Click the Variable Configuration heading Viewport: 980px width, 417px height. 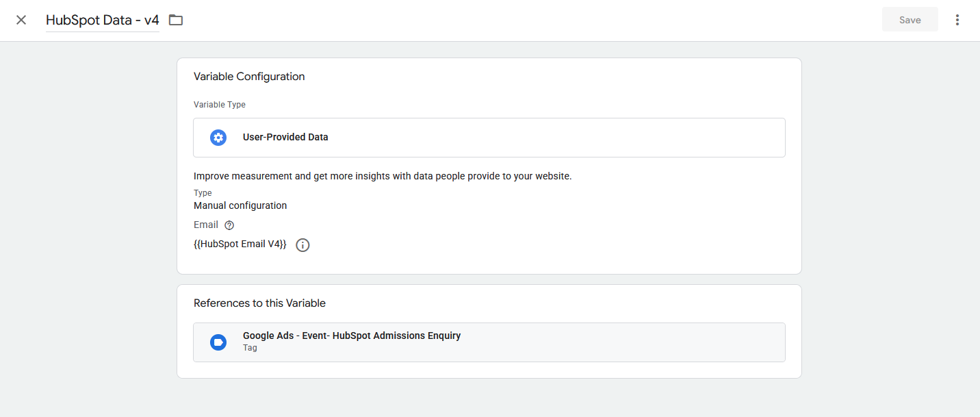tap(249, 77)
